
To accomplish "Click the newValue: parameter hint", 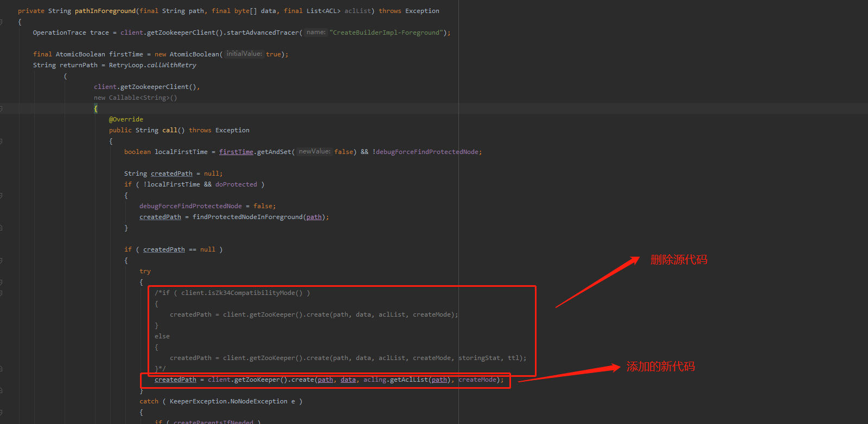I will (315, 151).
